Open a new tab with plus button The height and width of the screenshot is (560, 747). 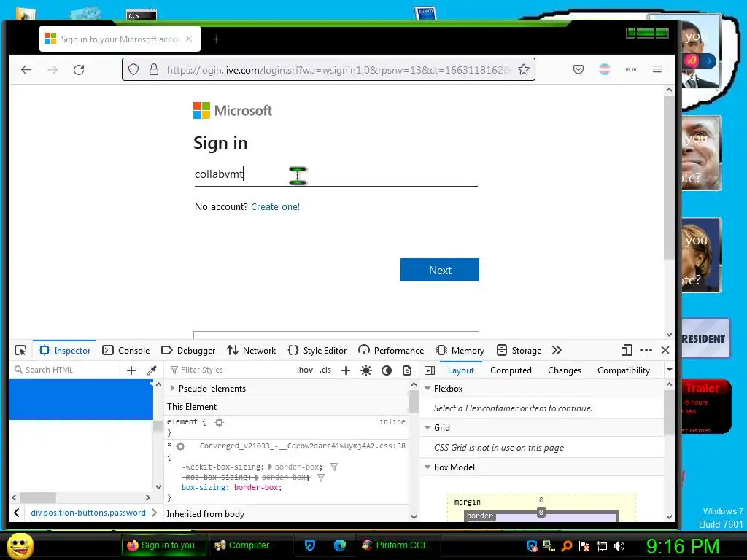(x=216, y=39)
